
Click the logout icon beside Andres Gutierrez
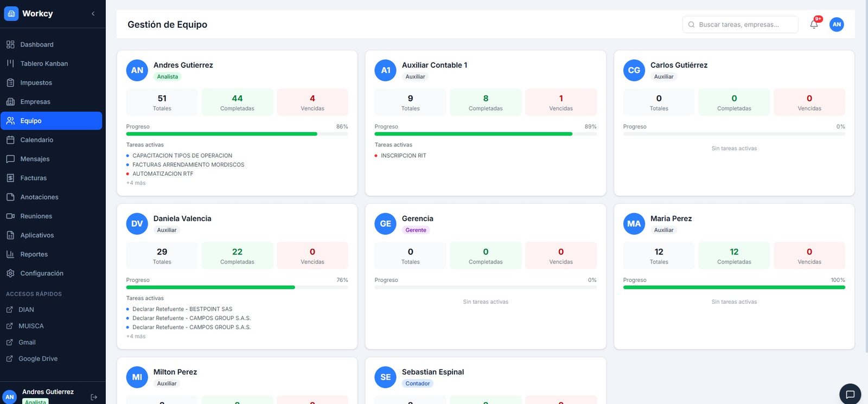94,397
